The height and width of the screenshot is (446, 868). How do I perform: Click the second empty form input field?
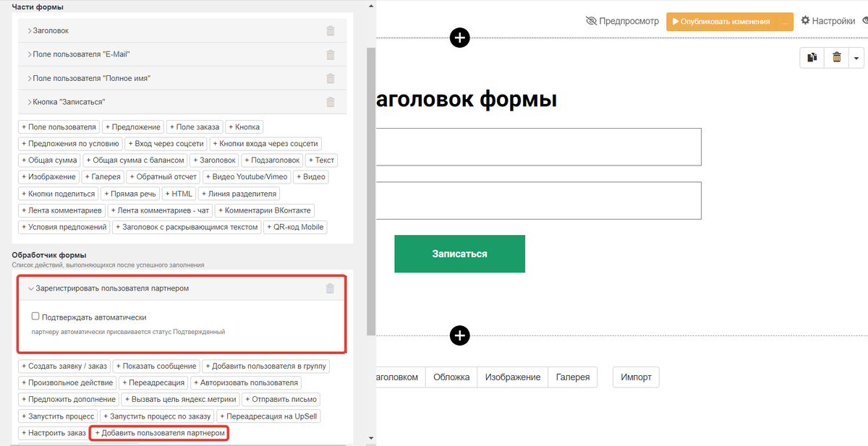pos(538,200)
